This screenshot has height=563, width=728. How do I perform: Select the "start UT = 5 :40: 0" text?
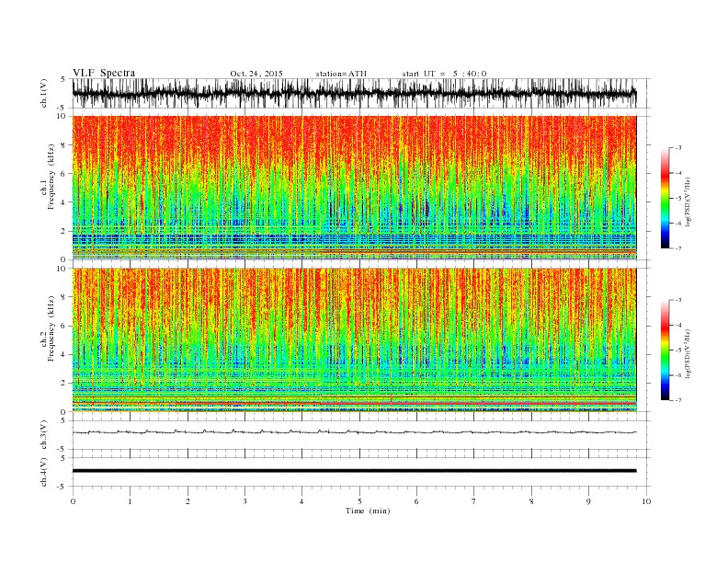tap(444, 74)
